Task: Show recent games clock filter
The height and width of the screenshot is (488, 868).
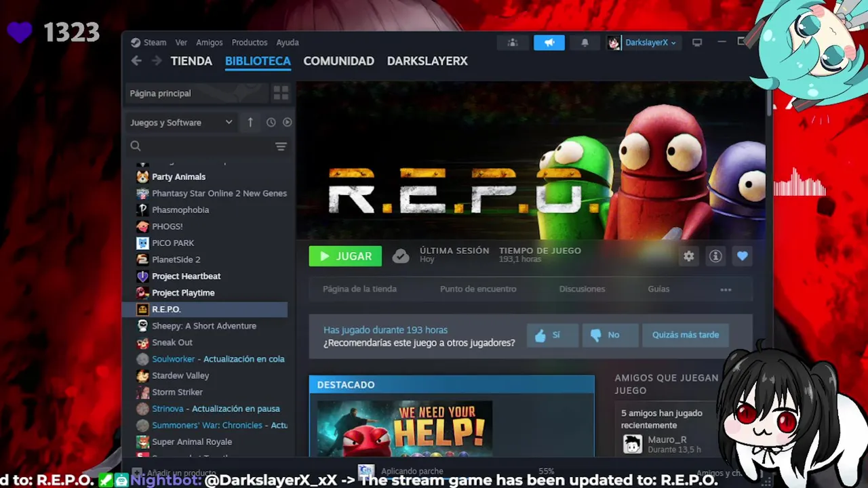Action: tap(271, 123)
